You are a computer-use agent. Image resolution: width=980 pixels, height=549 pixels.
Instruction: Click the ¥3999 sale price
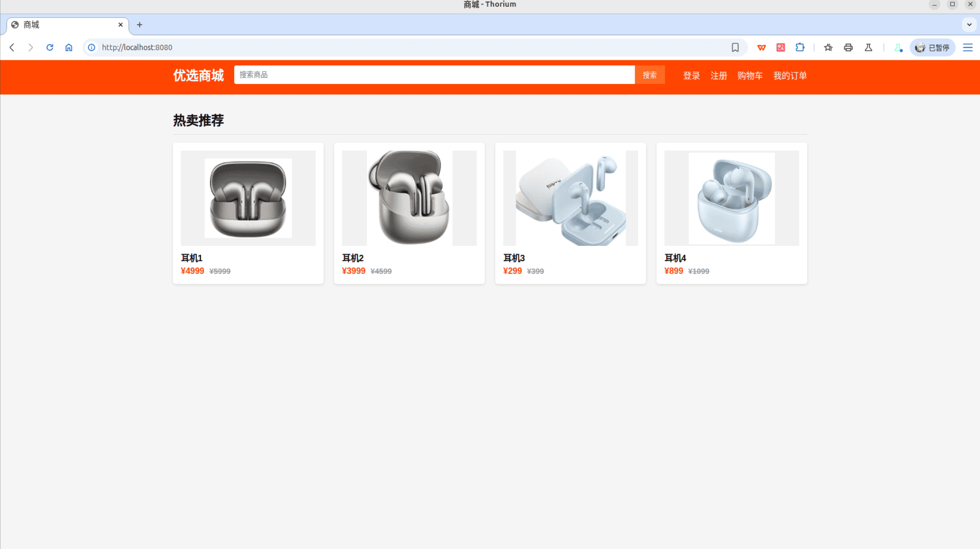pyautogui.click(x=354, y=271)
